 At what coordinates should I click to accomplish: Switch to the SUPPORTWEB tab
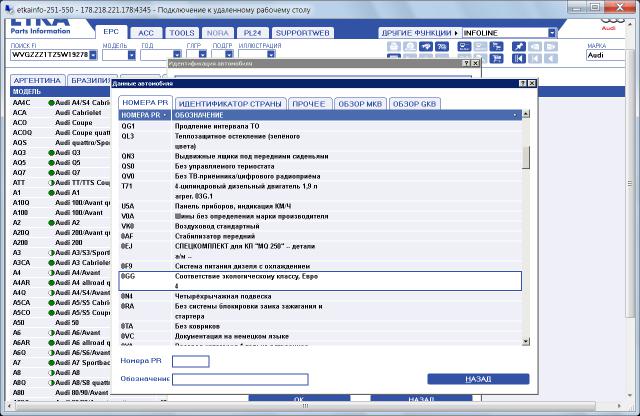(x=302, y=33)
